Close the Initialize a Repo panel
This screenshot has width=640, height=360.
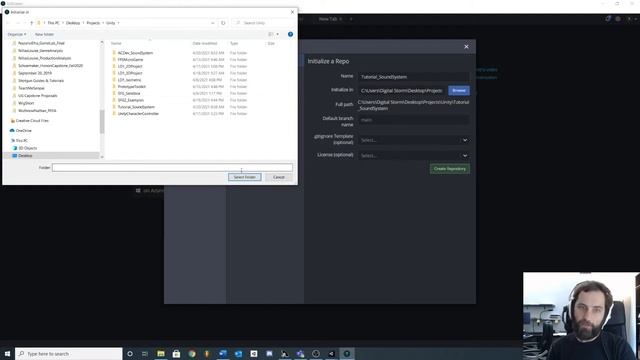[466, 47]
